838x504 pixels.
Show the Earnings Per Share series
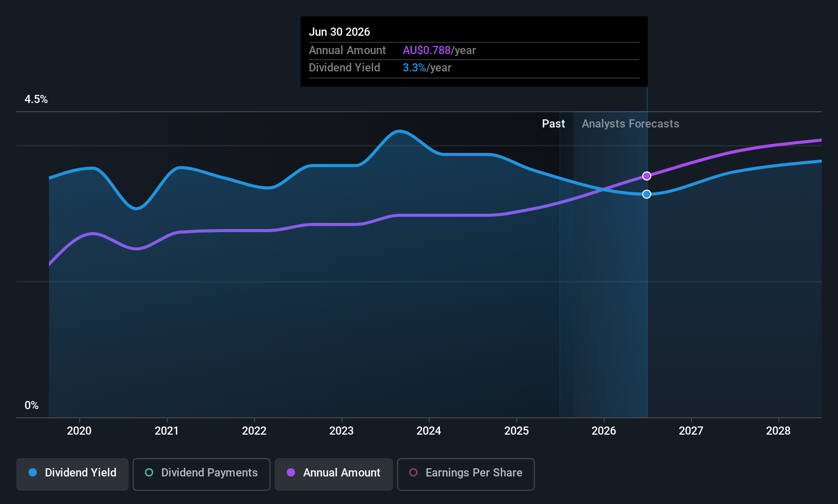[x=466, y=474]
